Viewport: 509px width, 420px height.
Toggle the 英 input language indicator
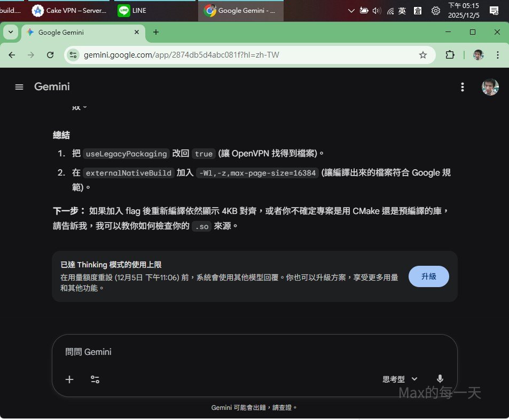(x=402, y=11)
